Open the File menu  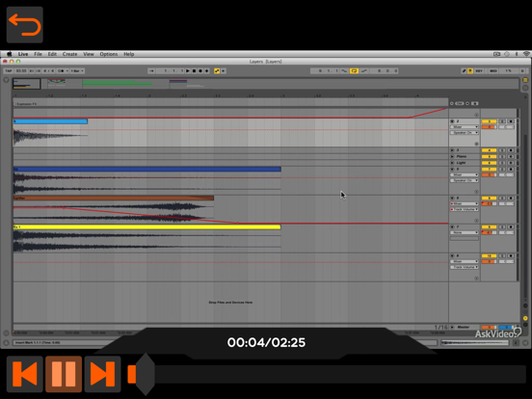click(38, 54)
